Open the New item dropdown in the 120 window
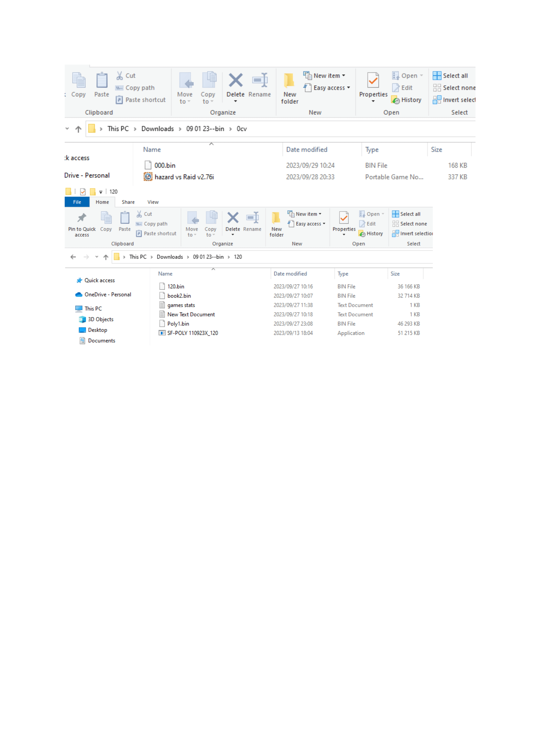The height and width of the screenshot is (756, 535). coord(304,214)
